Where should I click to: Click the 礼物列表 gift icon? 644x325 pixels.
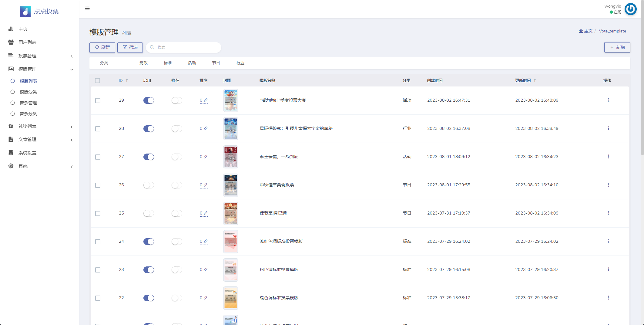[x=11, y=126]
